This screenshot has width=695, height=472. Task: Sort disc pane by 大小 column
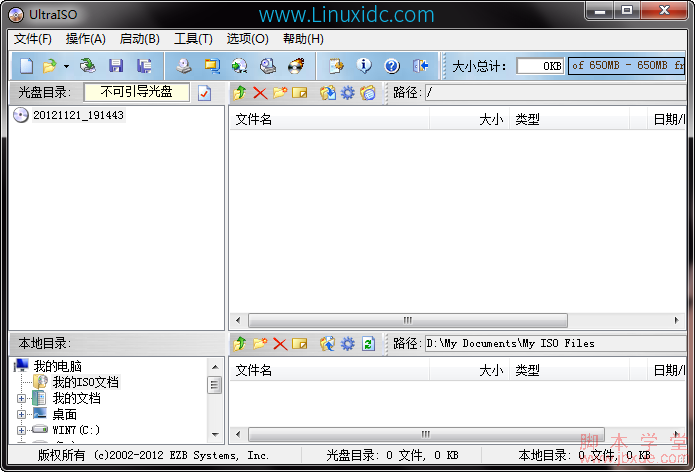(x=469, y=119)
